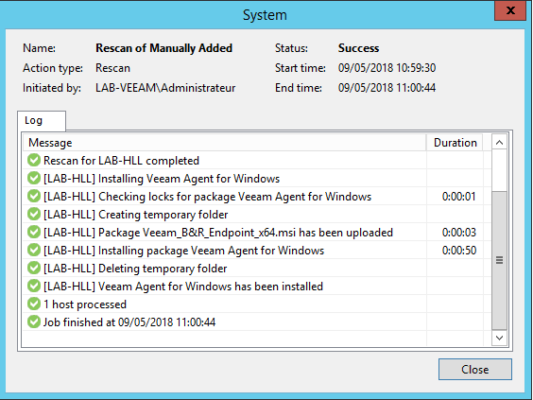Click success icon for 1 host processed
533x400 pixels.
[34, 304]
